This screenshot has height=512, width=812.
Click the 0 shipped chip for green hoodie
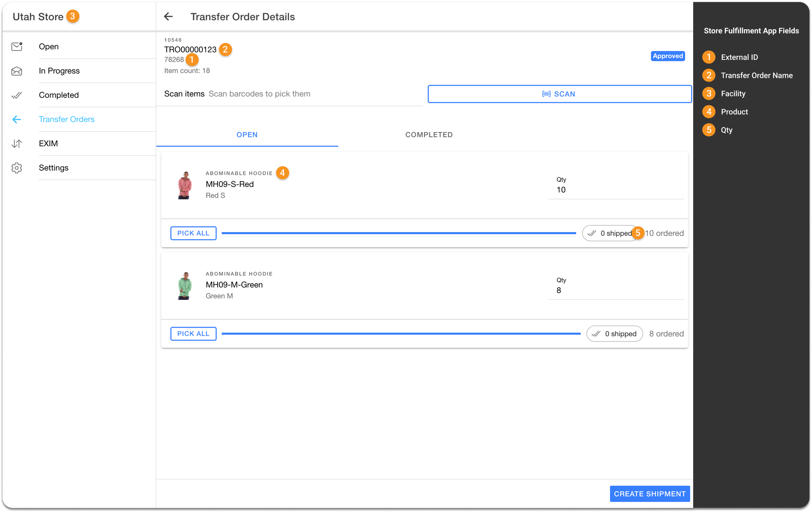pyautogui.click(x=614, y=334)
